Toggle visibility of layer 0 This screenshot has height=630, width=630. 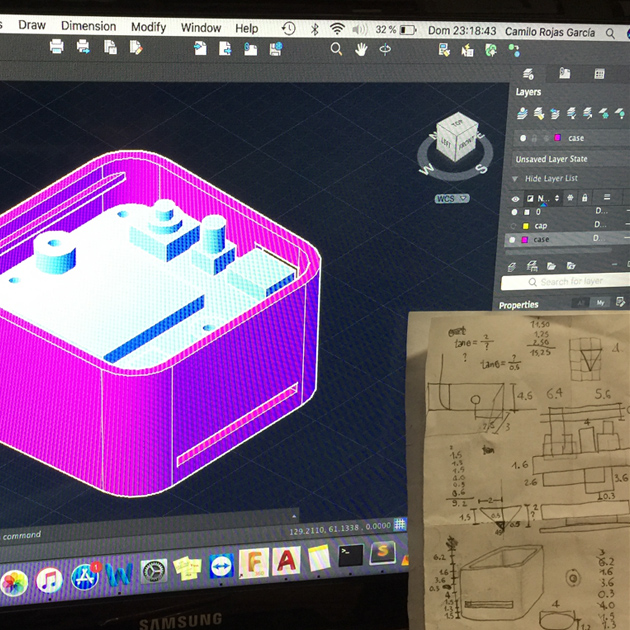tap(516, 212)
